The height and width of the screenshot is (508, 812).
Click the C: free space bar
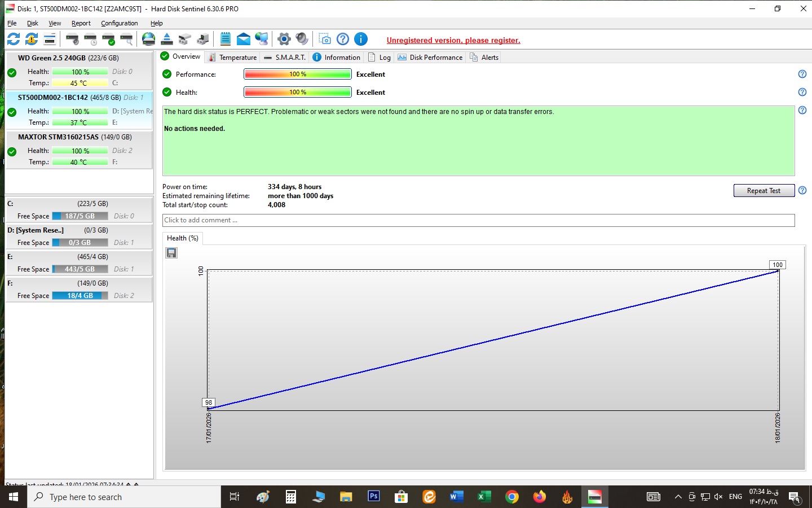click(80, 216)
